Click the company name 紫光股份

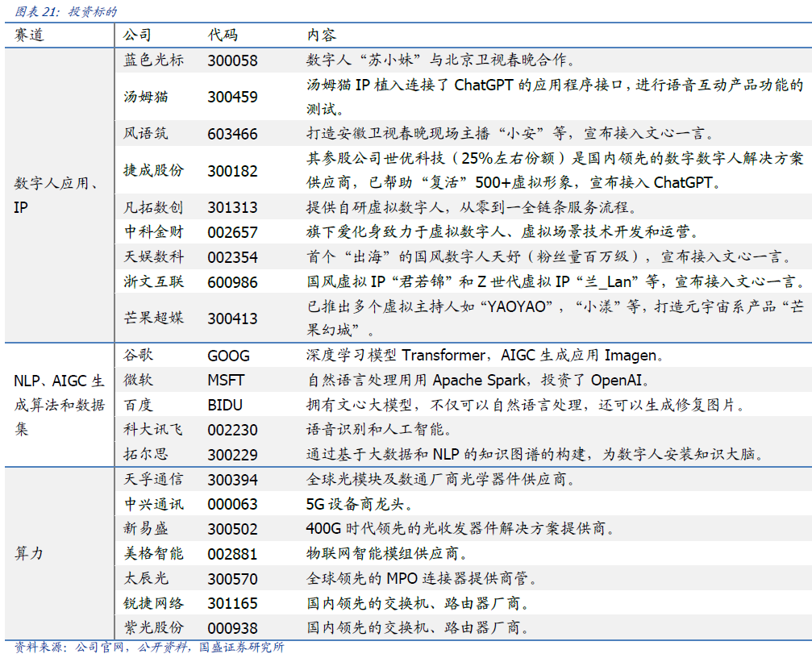pos(153,628)
